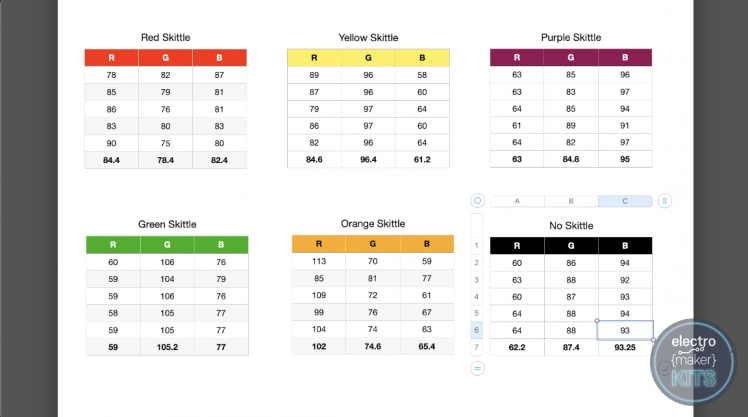Click the Yellow Skittle R header cell
Viewport: 748px width, 417px height.
point(314,58)
